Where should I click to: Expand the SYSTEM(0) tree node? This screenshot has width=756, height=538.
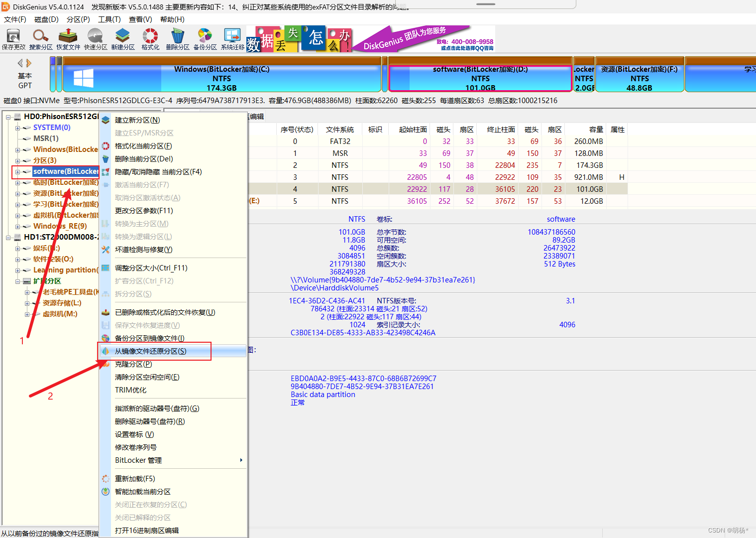(x=18, y=128)
